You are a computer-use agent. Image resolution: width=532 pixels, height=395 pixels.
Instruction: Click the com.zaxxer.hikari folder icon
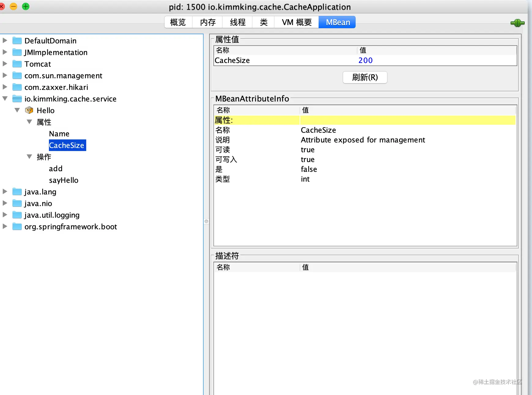pyautogui.click(x=17, y=87)
